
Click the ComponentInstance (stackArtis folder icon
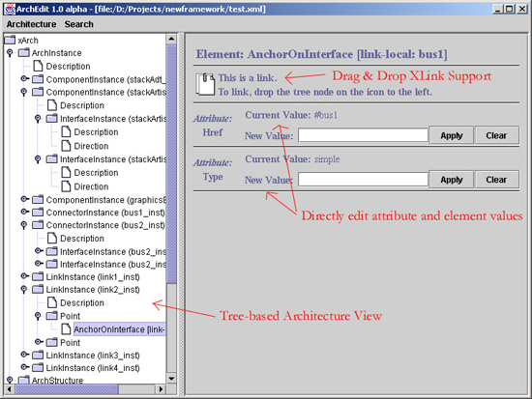(x=38, y=92)
